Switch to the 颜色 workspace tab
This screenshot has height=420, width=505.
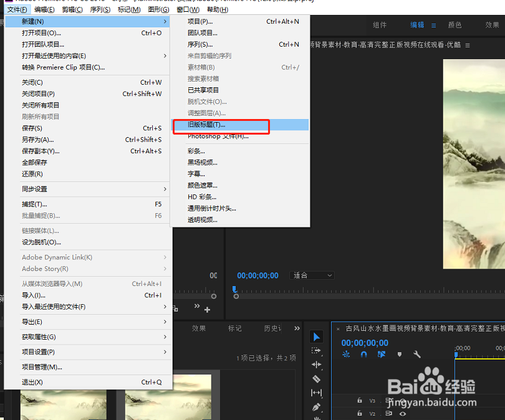[x=454, y=25]
